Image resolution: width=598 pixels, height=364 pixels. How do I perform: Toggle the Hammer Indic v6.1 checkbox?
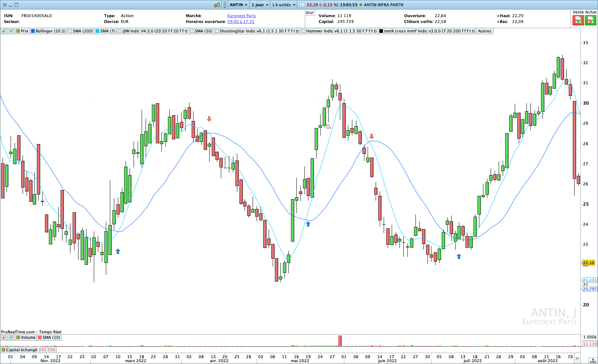(303, 31)
